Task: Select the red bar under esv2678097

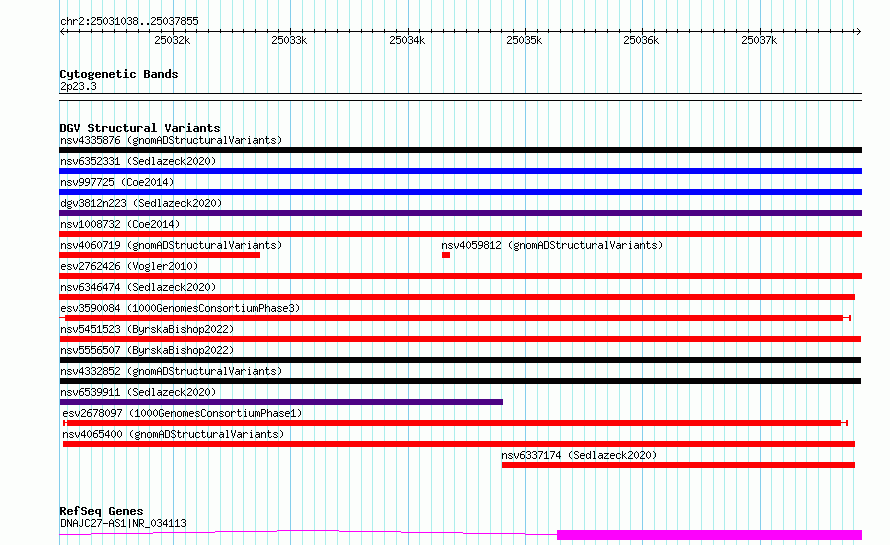Action: pos(454,423)
